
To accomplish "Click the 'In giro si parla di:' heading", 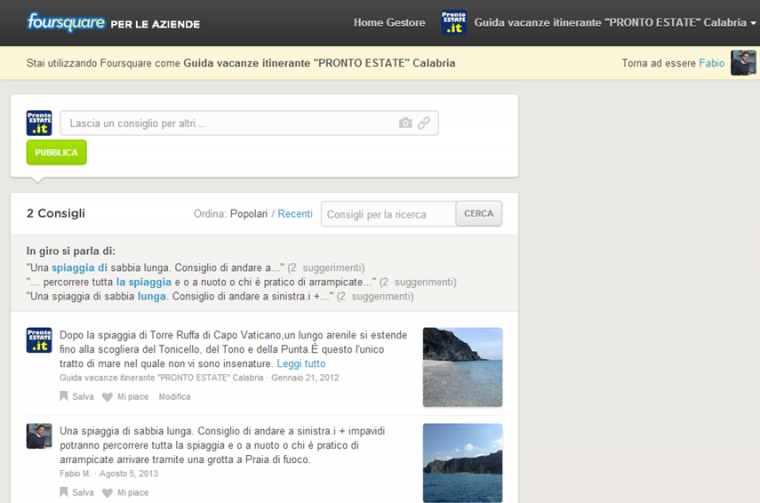I will [71, 251].
